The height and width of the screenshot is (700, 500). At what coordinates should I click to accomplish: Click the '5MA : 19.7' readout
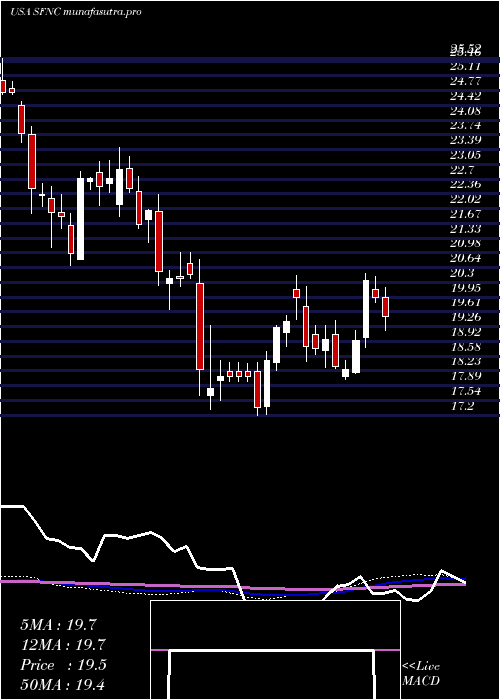pos(58,625)
